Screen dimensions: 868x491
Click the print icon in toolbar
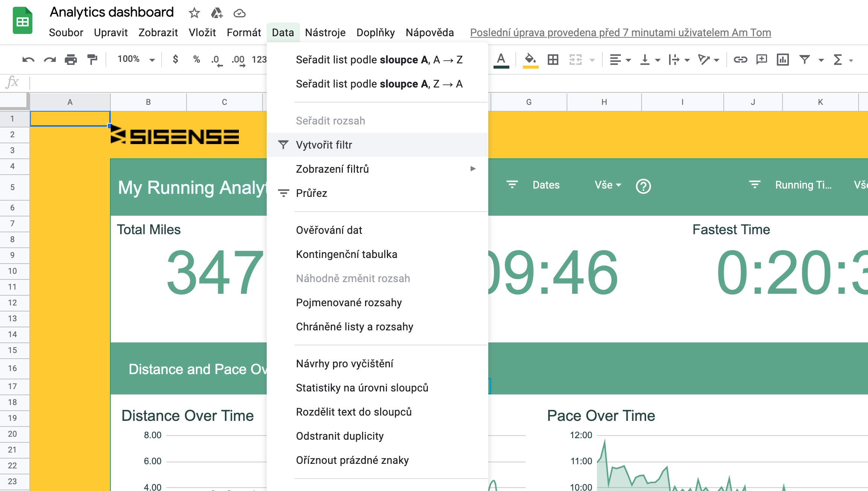coord(70,60)
